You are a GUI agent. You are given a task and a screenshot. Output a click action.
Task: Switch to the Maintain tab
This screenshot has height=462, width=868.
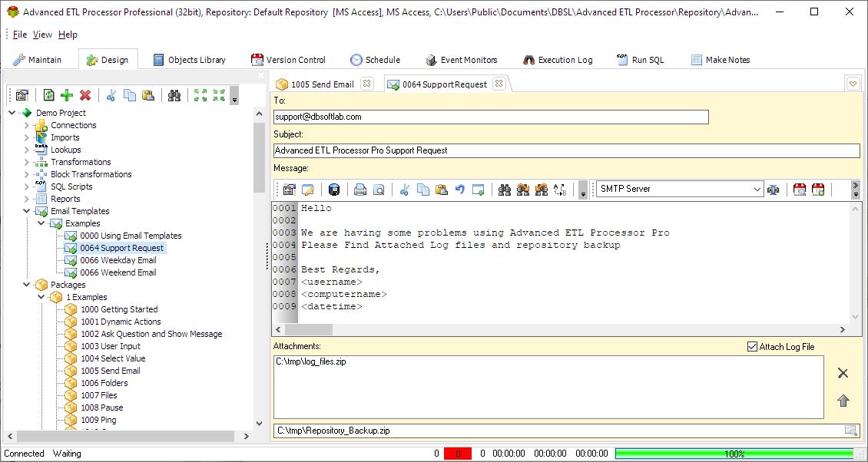[38, 60]
